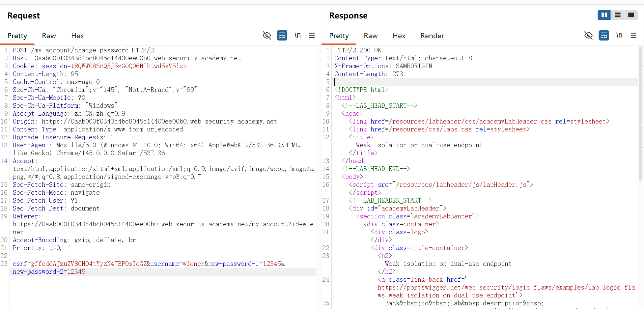Click the Priority: u=0, i header
644x309 pixels.
pyautogui.click(x=42, y=248)
